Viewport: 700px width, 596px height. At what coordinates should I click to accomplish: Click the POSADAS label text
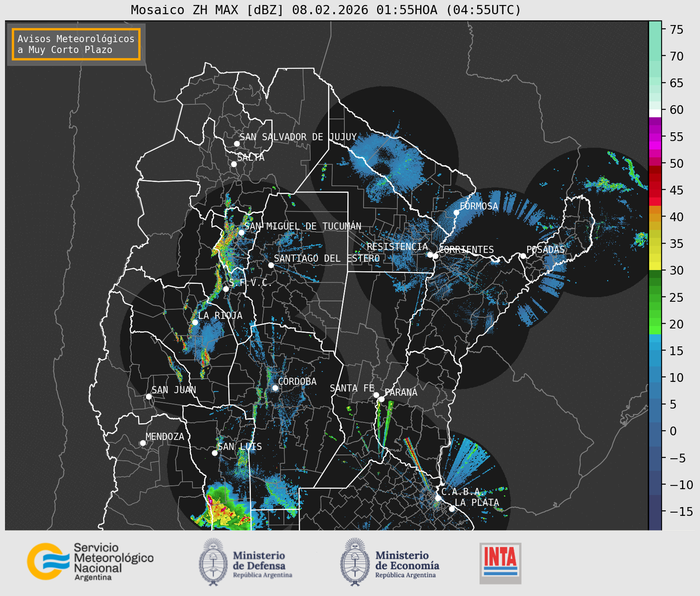pyautogui.click(x=545, y=250)
